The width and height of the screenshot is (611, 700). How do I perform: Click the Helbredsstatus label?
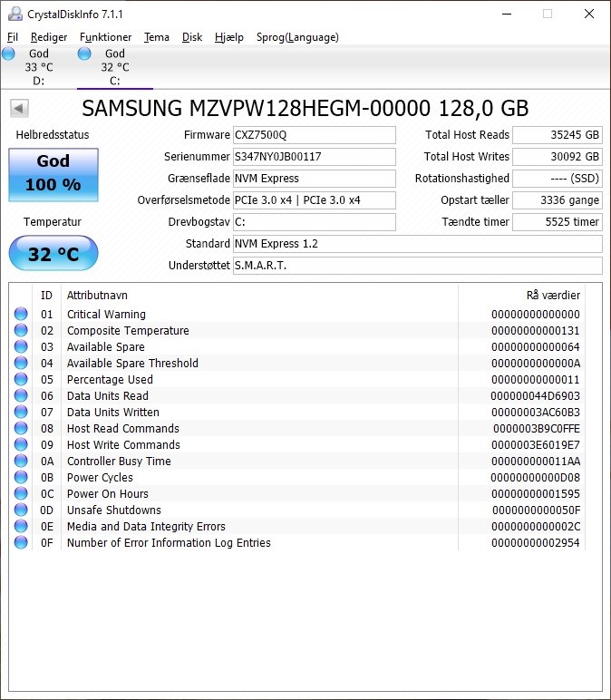pos(53,135)
